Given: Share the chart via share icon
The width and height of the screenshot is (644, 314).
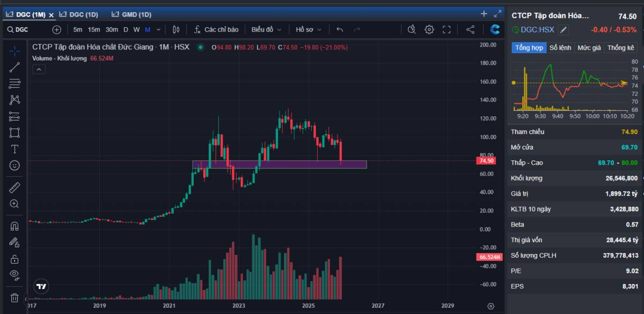Looking at the screenshot, I should (x=470, y=29).
